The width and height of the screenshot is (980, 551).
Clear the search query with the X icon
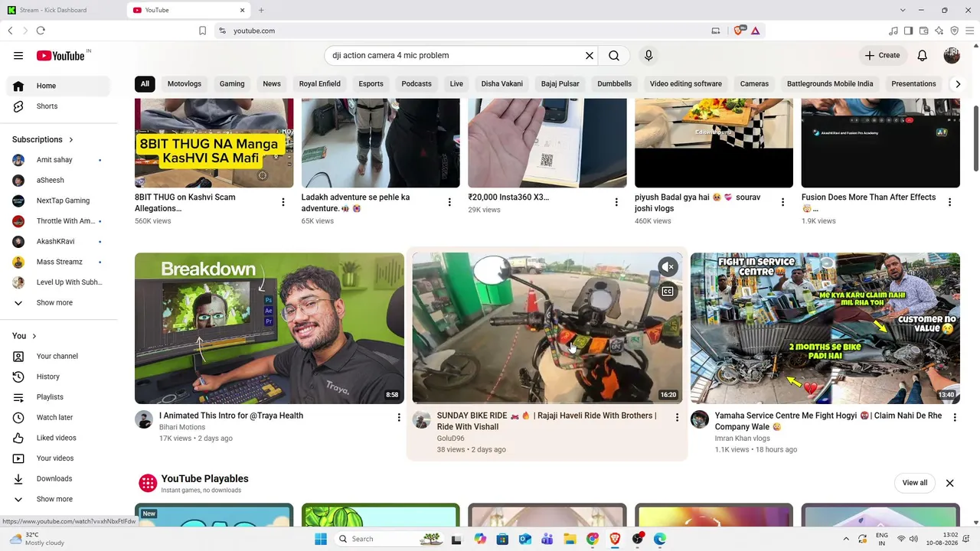click(x=590, y=55)
